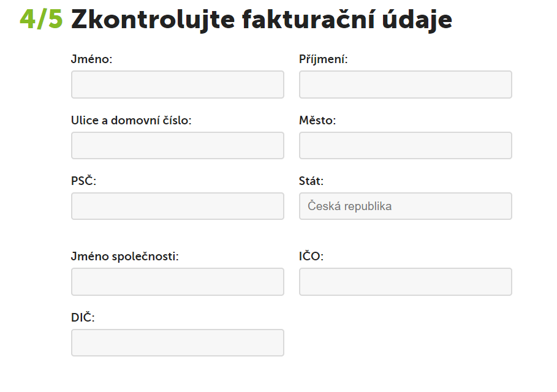Click into the Město input field

tap(405, 145)
